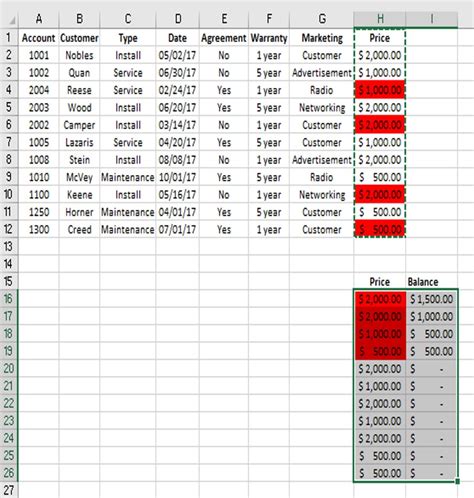Select date cell 02/24/17

click(x=178, y=90)
